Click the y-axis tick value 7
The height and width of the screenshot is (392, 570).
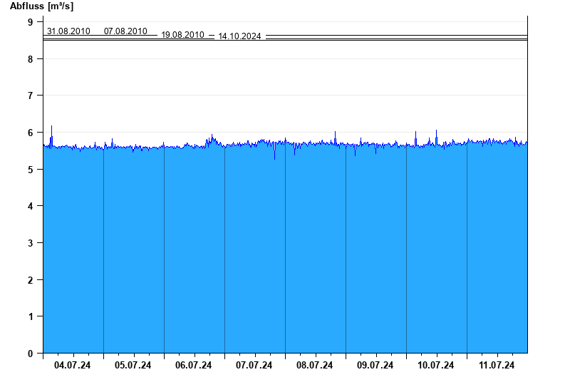coord(31,96)
